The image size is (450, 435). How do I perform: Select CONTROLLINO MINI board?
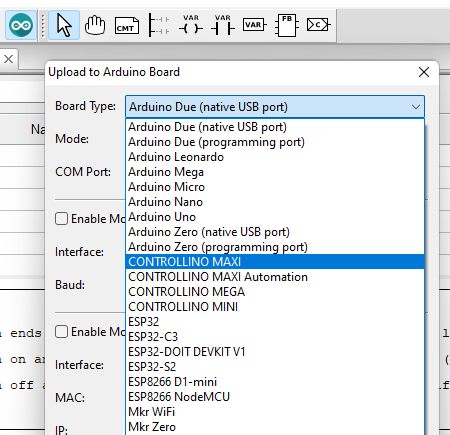tap(275, 307)
